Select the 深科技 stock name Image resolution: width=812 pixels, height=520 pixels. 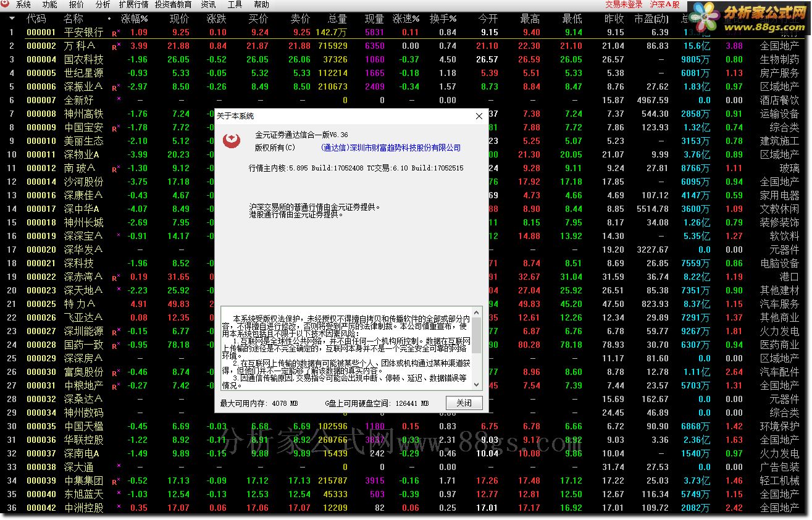[x=79, y=263]
